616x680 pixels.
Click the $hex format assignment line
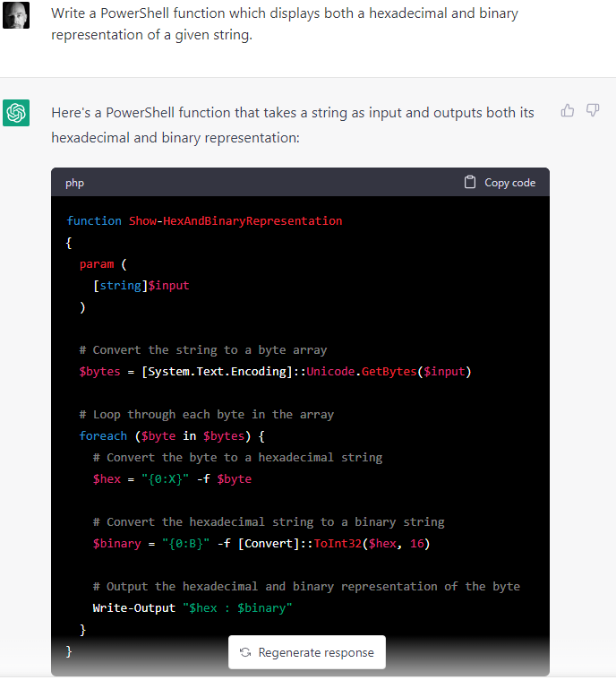(x=172, y=478)
